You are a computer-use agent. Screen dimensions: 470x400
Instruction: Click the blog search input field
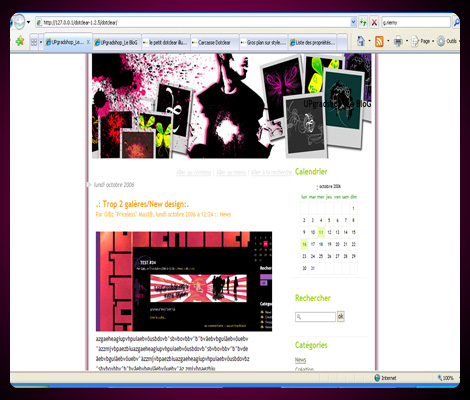(x=315, y=317)
